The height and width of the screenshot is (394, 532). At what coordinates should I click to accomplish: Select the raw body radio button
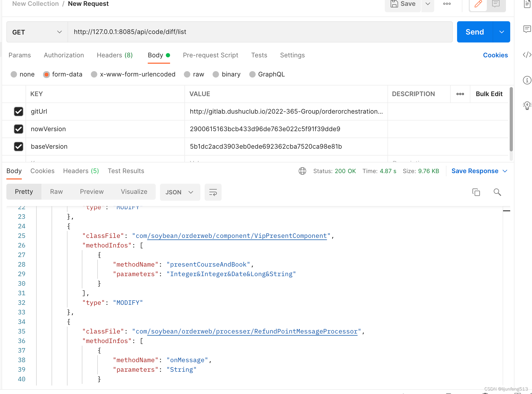tap(187, 74)
